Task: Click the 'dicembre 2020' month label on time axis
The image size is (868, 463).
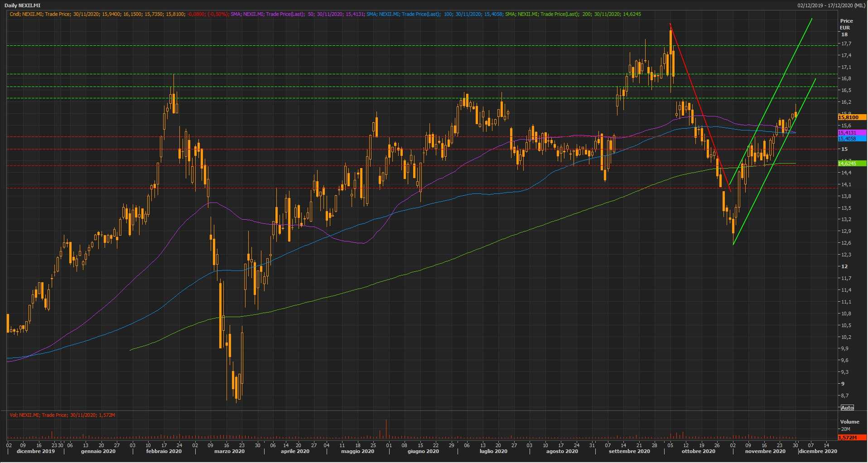Action: pos(818,451)
